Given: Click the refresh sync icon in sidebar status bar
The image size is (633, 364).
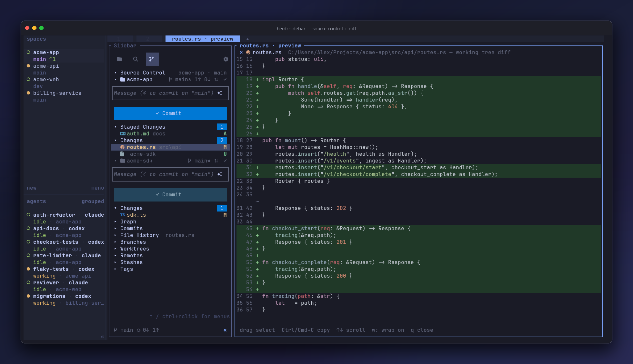Looking at the screenshot, I should pos(139,330).
